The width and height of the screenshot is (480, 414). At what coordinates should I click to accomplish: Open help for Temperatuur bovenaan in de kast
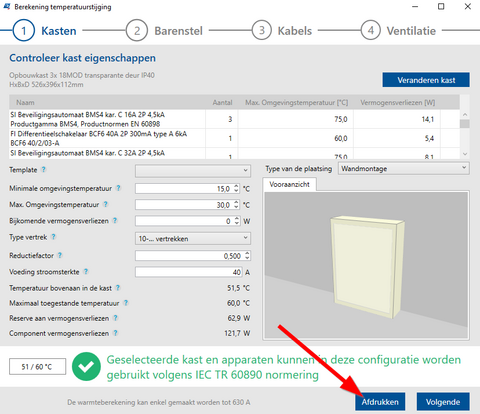click(x=118, y=288)
